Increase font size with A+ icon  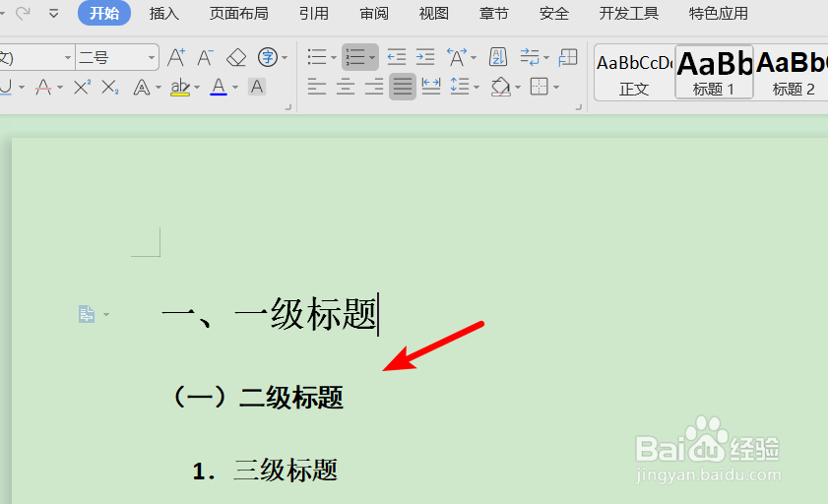176,57
